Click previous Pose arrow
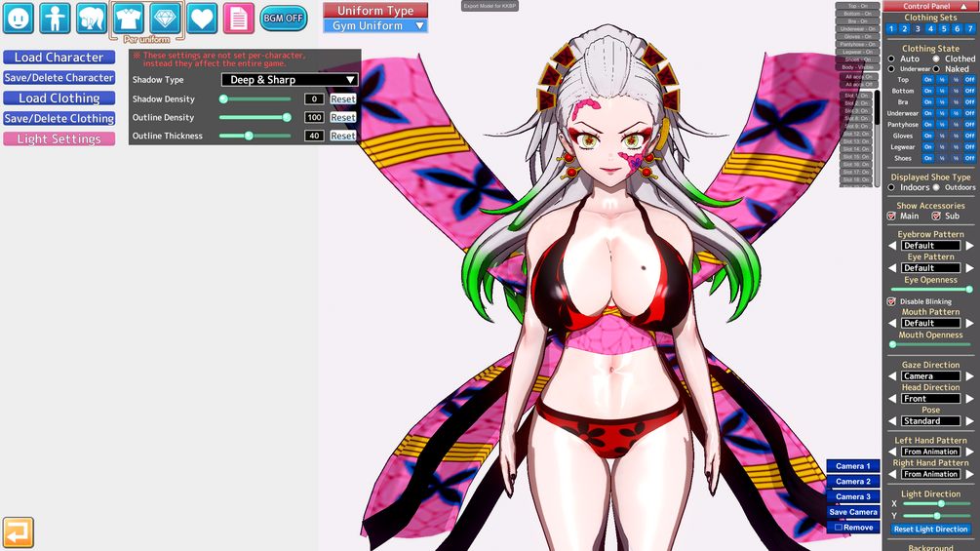This screenshot has width=980, height=551. [x=892, y=421]
